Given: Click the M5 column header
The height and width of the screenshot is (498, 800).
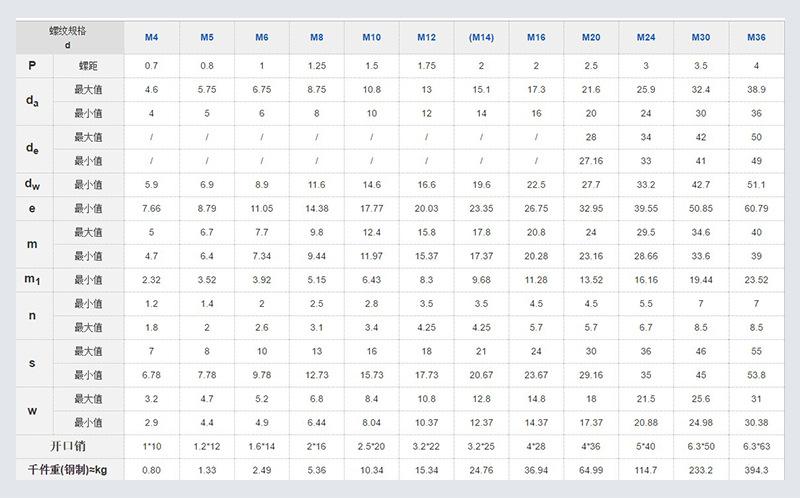Looking at the screenshot, I should click(206, 37).
